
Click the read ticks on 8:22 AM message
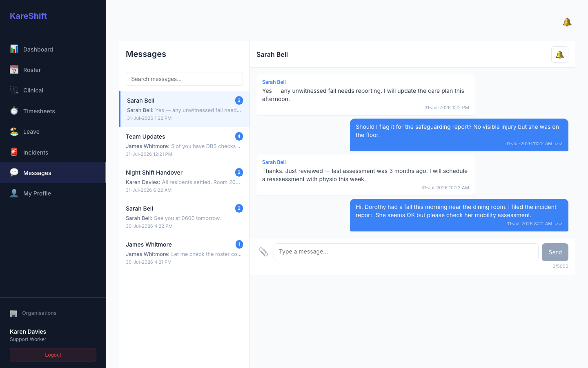(x=559, y=224)
